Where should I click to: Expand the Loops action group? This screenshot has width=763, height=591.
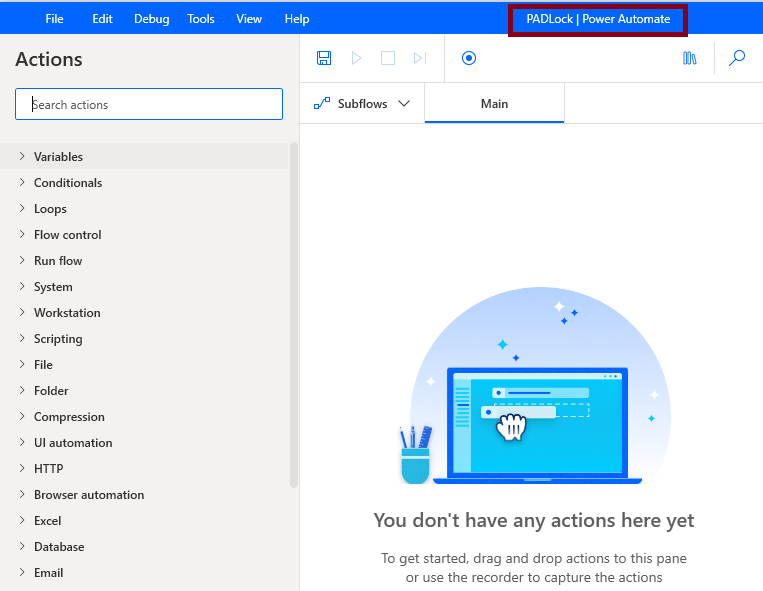145,208
